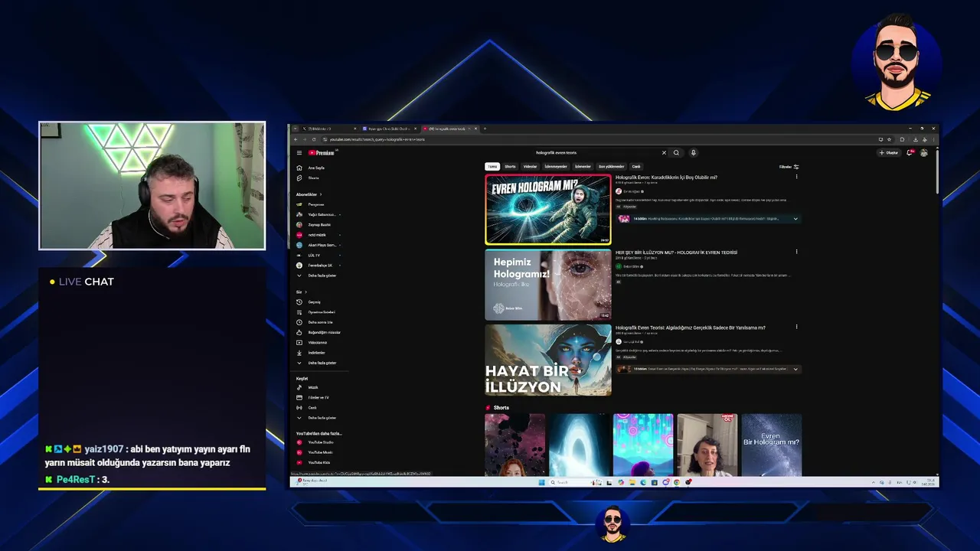Open the account avatar menu
This screenshot has width=980, height=551.
click(x=924, y=153)
